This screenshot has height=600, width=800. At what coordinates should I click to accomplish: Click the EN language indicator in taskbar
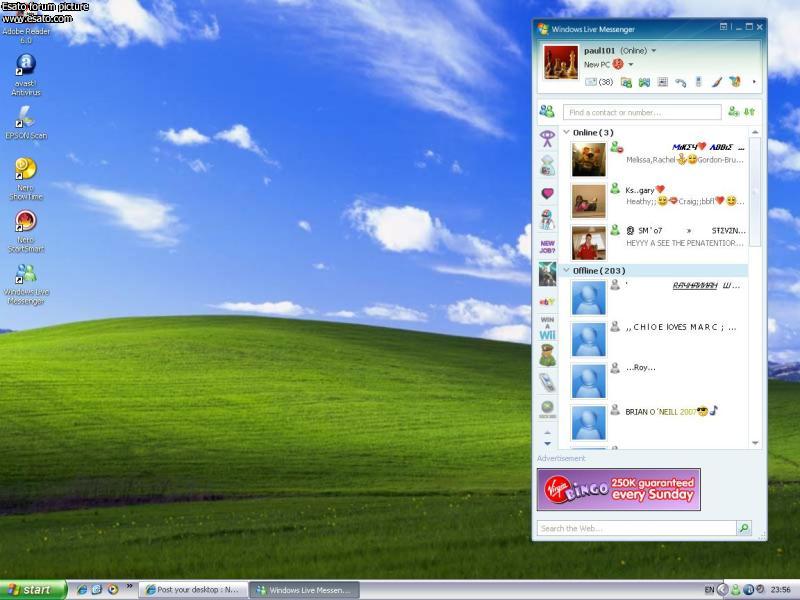point(709,590)
